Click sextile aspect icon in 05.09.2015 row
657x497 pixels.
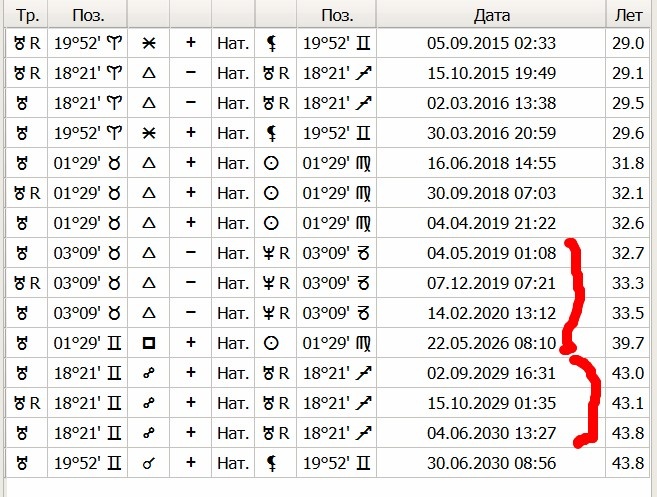(x=149, y=43)
